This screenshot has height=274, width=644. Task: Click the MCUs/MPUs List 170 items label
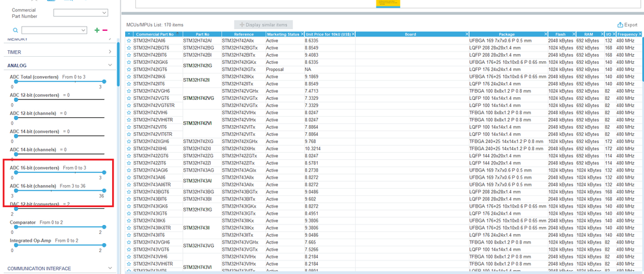coord(155,25)
